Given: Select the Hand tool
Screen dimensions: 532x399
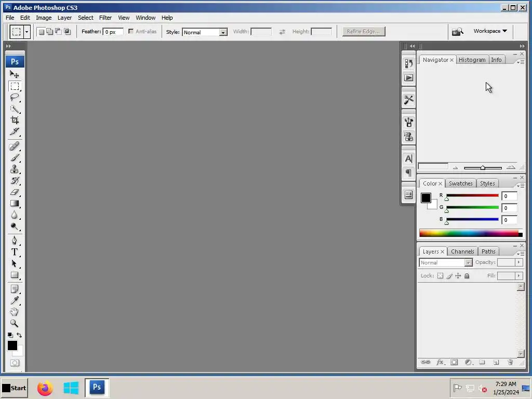Looking at the screenshot, I should (x=14, y=312).
